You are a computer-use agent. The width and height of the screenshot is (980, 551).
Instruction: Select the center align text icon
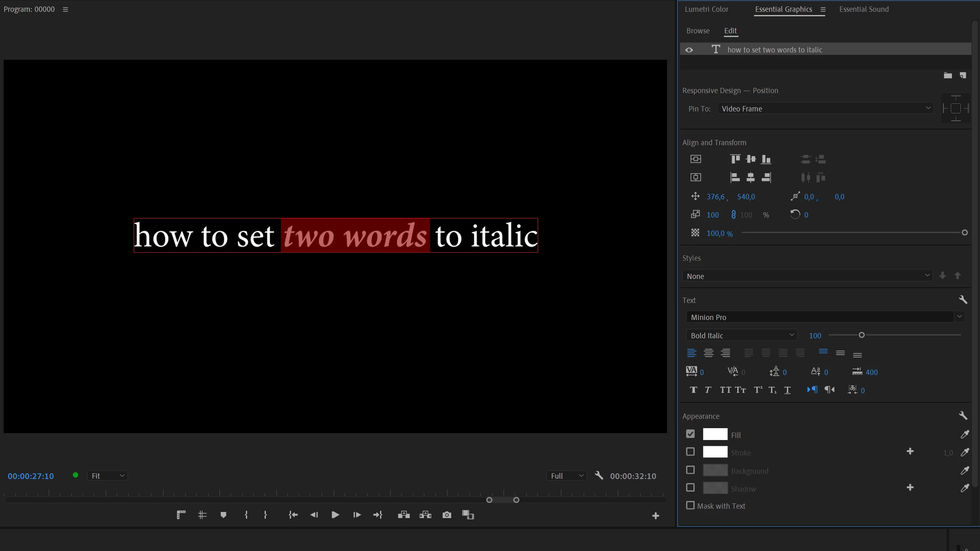tap(708, 353)
